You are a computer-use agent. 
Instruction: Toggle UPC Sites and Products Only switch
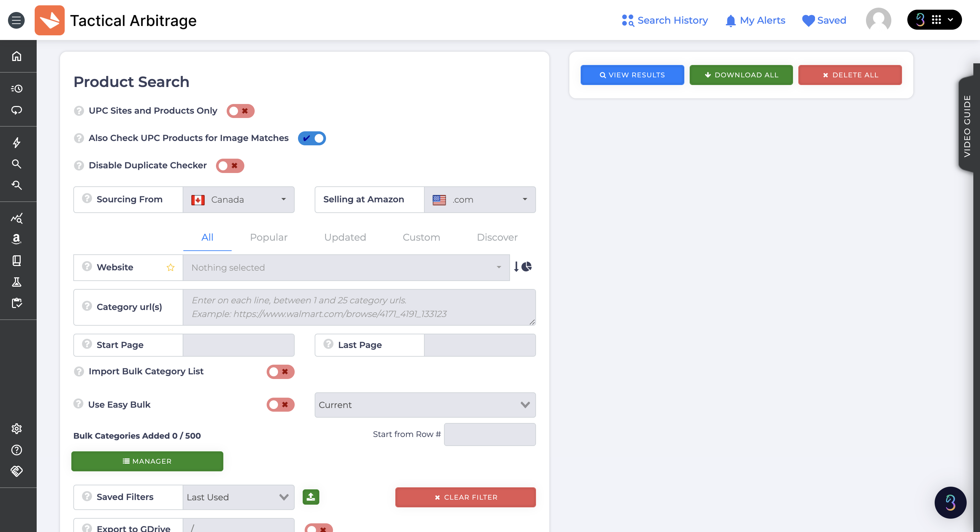[240, 111]
